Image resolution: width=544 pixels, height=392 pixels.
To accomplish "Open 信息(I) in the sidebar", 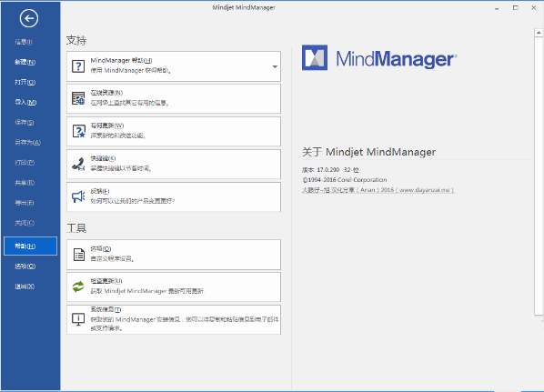I will [24, 42].
